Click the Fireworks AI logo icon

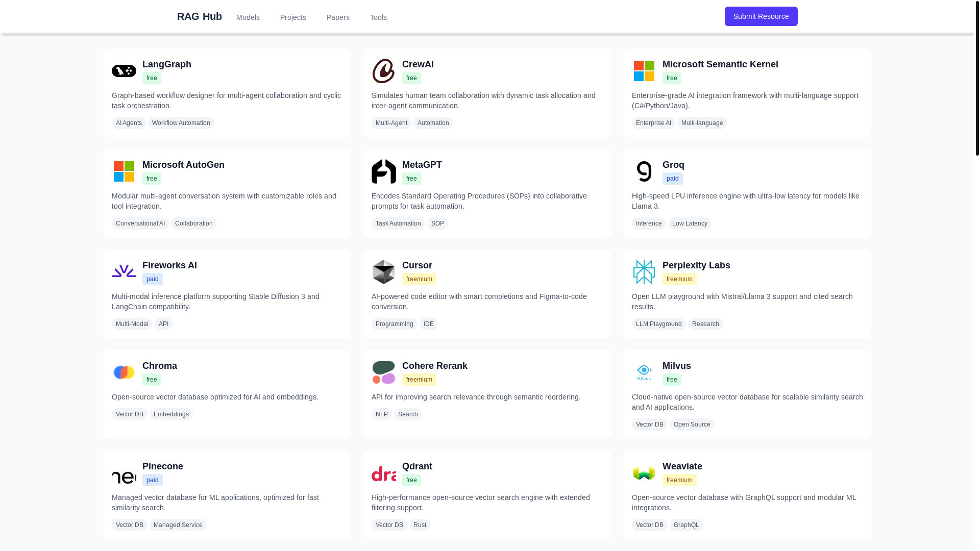coord(124,272)
